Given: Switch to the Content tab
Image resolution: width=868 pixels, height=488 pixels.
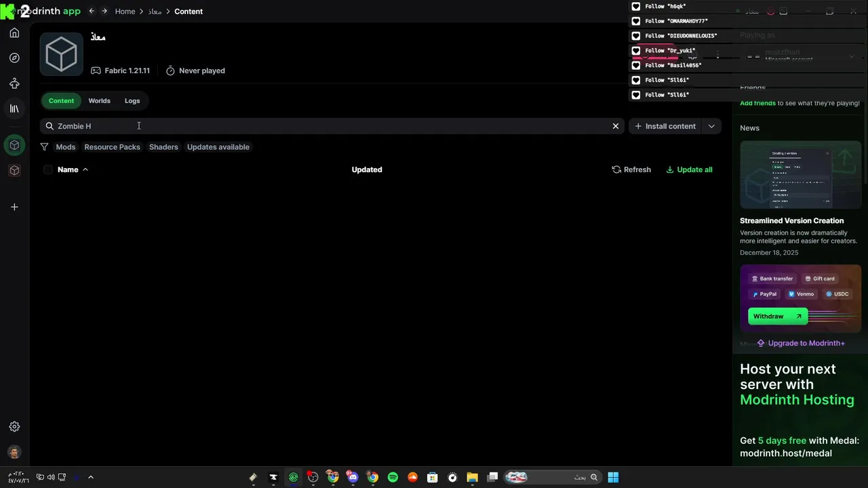Looking at the screenshot, I should (61, 101).
